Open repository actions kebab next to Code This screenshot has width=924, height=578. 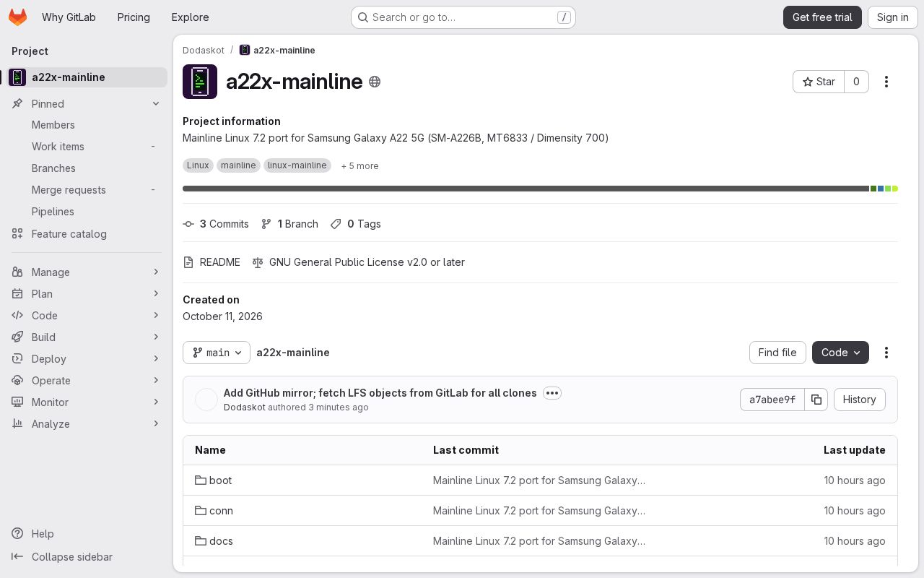tap(886, 353)
